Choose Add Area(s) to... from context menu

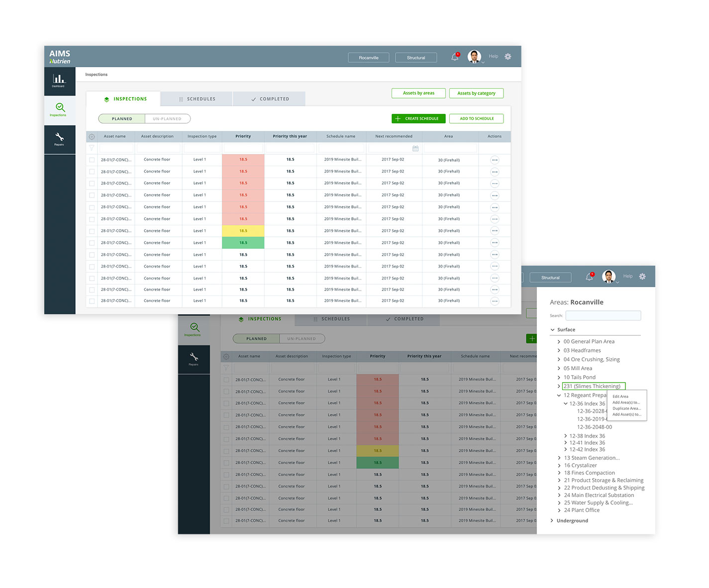click(x=626, y=402)
